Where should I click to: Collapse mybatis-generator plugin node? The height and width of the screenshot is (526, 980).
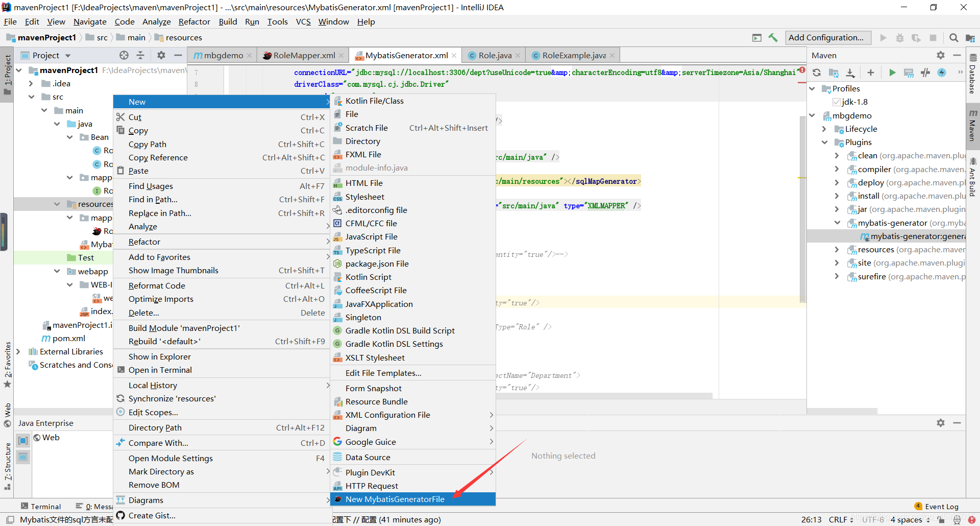(x=837, y=223)
